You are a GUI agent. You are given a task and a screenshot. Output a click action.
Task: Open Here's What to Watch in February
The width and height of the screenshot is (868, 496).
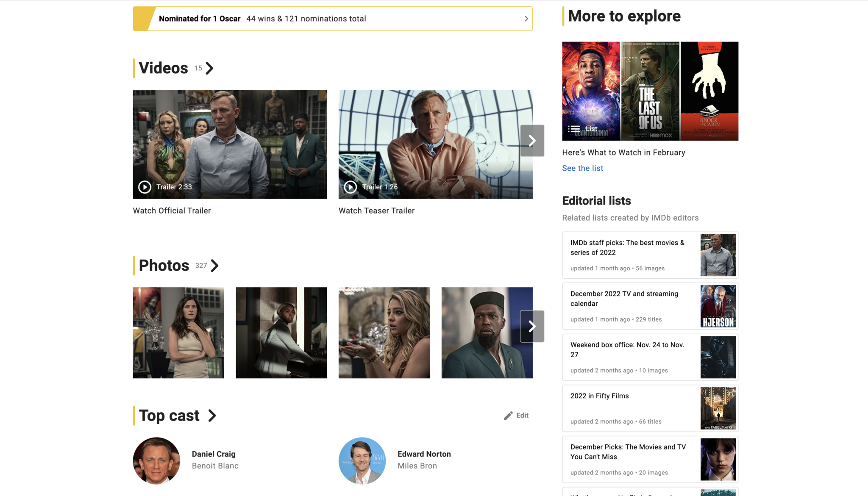623,152
